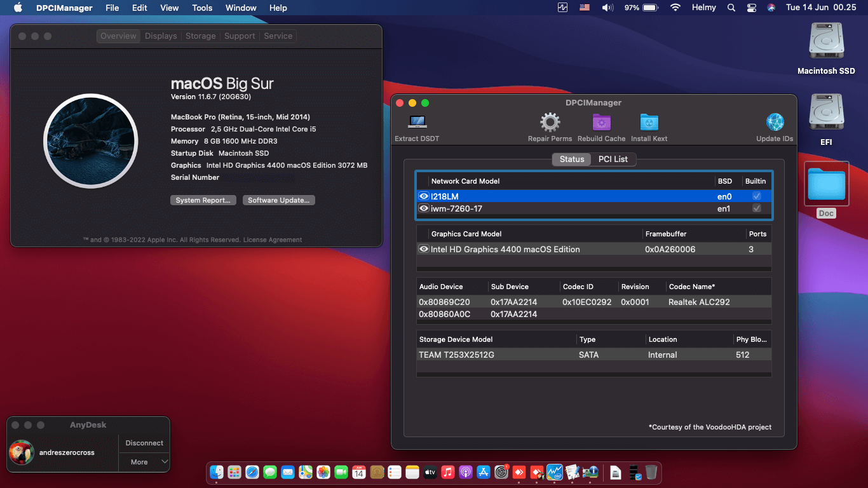Toggle Builtin checkbox for en0 network card
The width and height of the screenshot is (868, 488).
click(756, 196)
